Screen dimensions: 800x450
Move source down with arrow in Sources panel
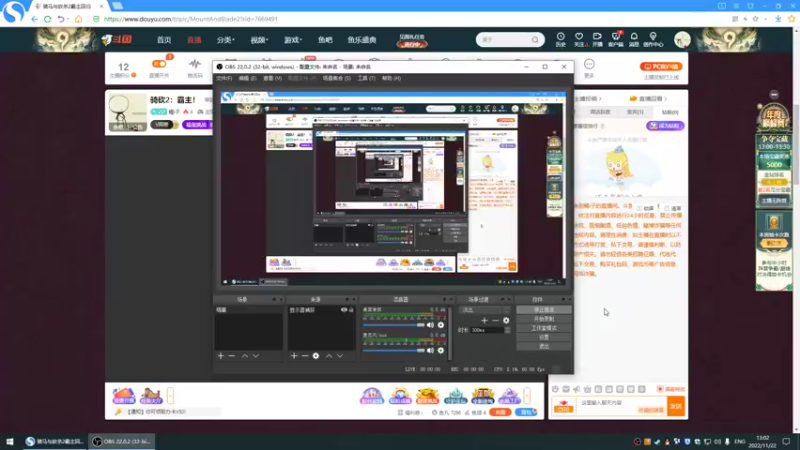point(340,356)
